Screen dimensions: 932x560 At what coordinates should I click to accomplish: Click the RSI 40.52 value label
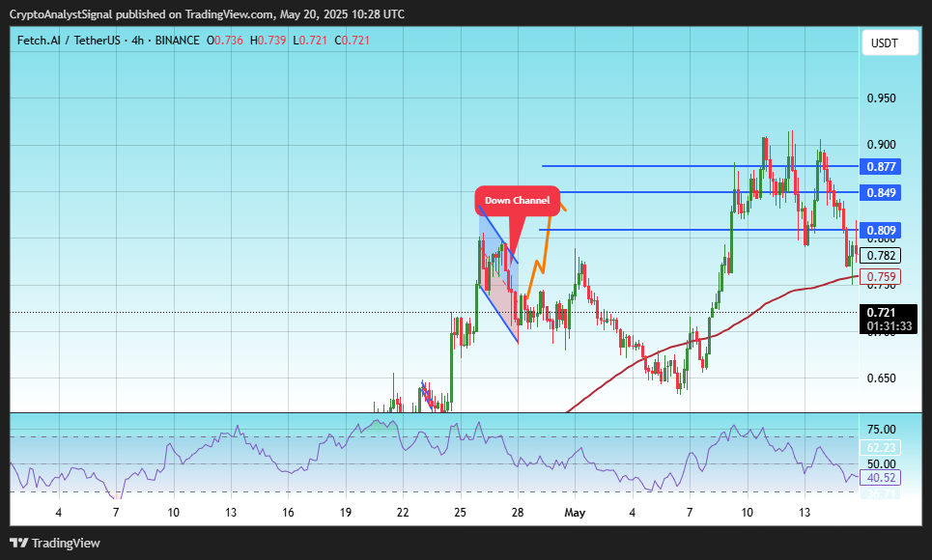(881, 477)
